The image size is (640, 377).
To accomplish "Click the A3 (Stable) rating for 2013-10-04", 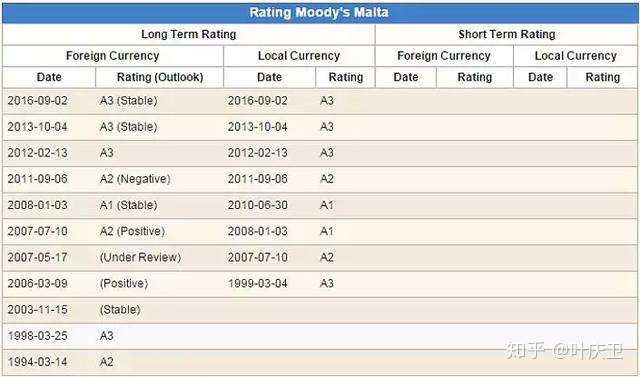I will [x=128, y=127].
